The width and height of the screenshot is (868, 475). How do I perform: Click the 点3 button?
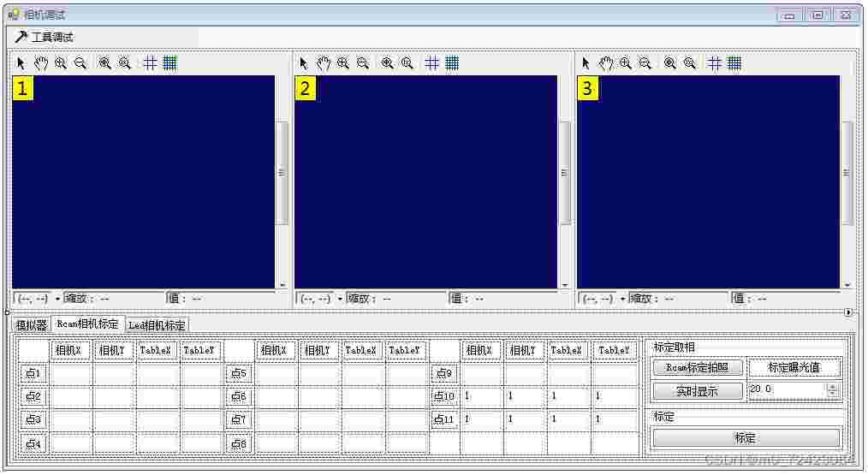click(x=33, y=419)
